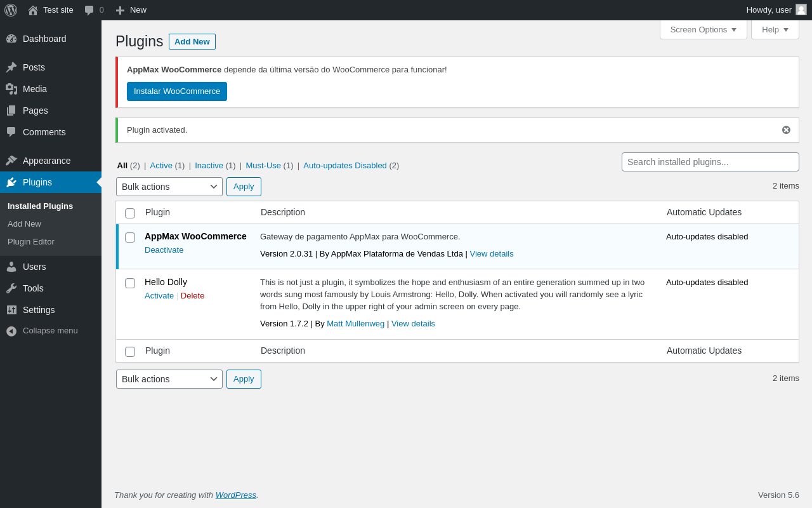Screen dimensions: 812x508
Task: Open the WordPress logo menu
Action: click(11, 10)
